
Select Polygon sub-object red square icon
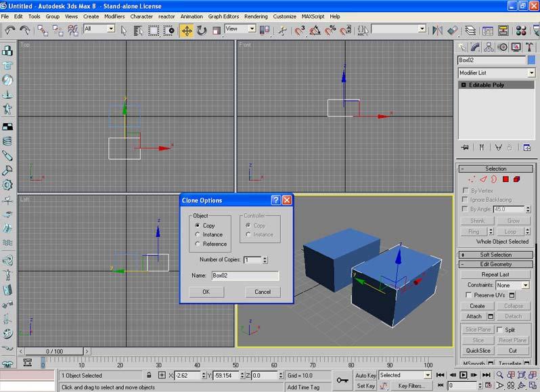pyautogui.click(x=505, y=179)
